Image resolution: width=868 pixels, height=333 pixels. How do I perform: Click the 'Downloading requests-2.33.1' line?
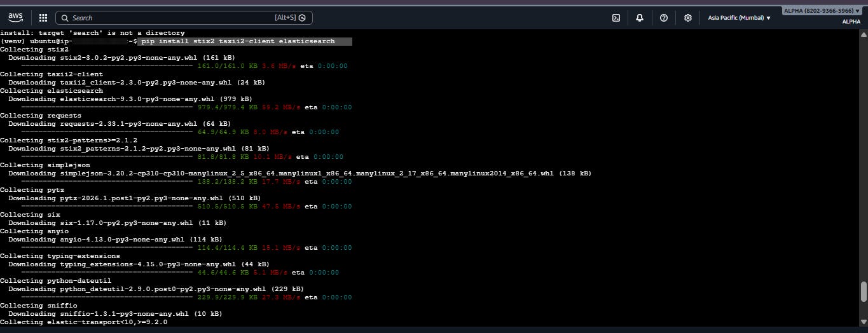pos(120,124)
